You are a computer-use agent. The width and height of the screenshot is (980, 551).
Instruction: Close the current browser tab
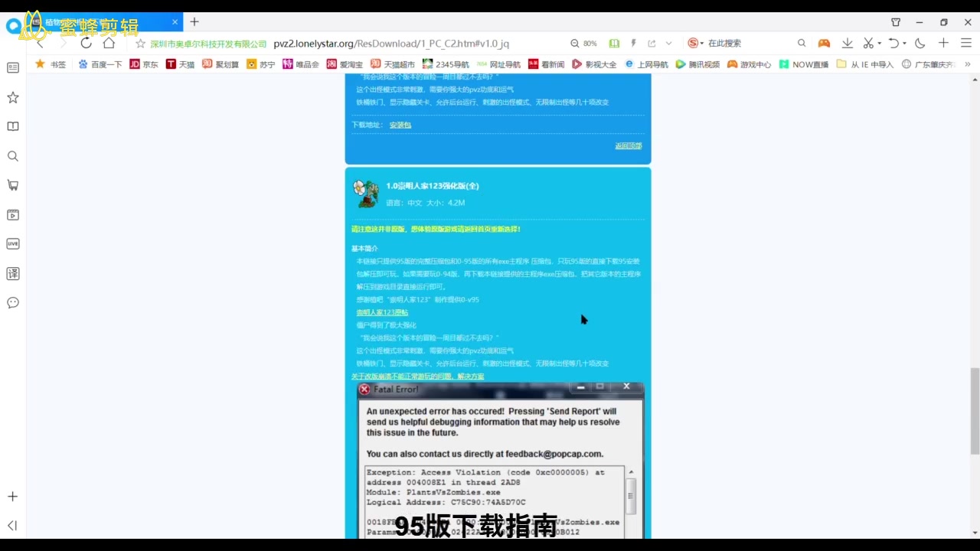point(175,22)
